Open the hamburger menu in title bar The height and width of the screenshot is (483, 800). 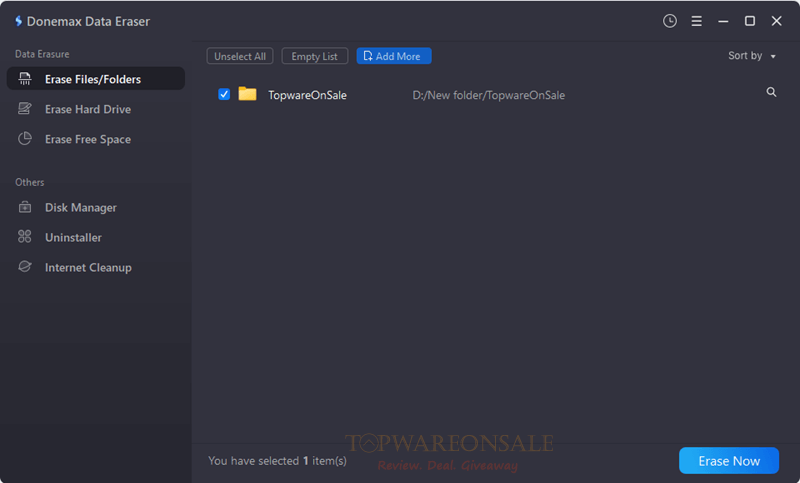696,21
